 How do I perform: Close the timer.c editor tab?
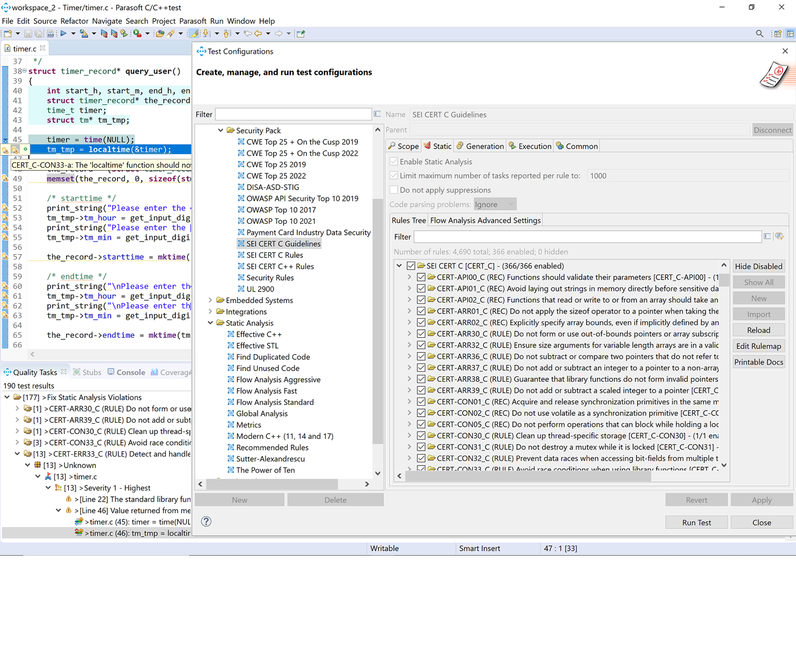(x=43, y=48)
